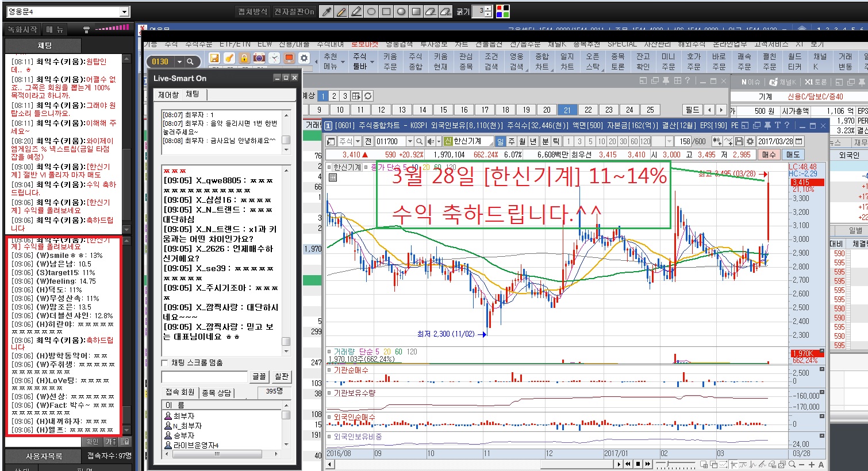Click the 글꼴 font button
868x471 pixels.
pos(259,376)
